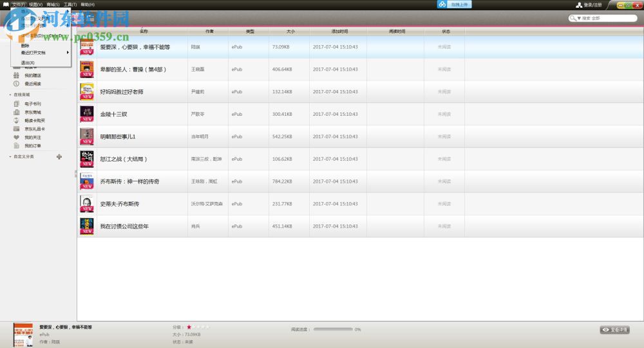Image resolution: width=644 pixels, height=348 pixels.
Task: Click the search magnifier icon
Action: point(573,18)
